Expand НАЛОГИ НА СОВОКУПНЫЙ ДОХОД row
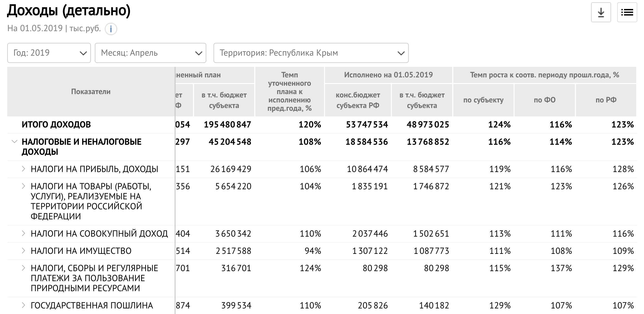This screenshot has width=644, height=314. [24, 233]
